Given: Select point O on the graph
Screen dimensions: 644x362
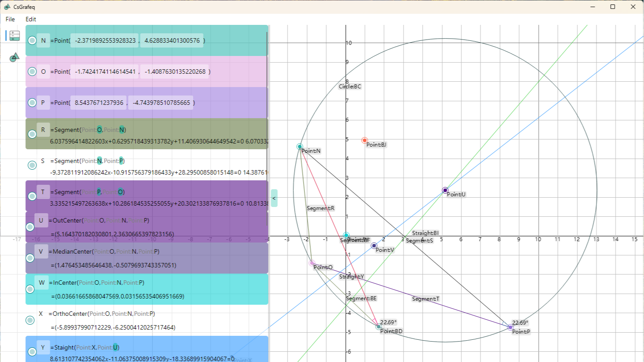Looking at the screenshot, I should click(x=312, y=263).
